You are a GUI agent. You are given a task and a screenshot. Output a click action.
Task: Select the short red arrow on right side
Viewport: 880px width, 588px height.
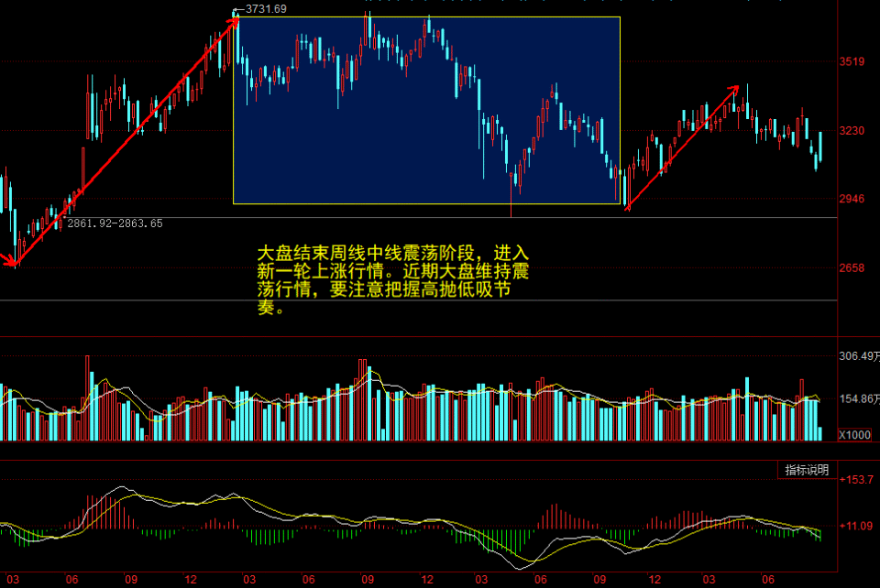(x=682, y=148)
